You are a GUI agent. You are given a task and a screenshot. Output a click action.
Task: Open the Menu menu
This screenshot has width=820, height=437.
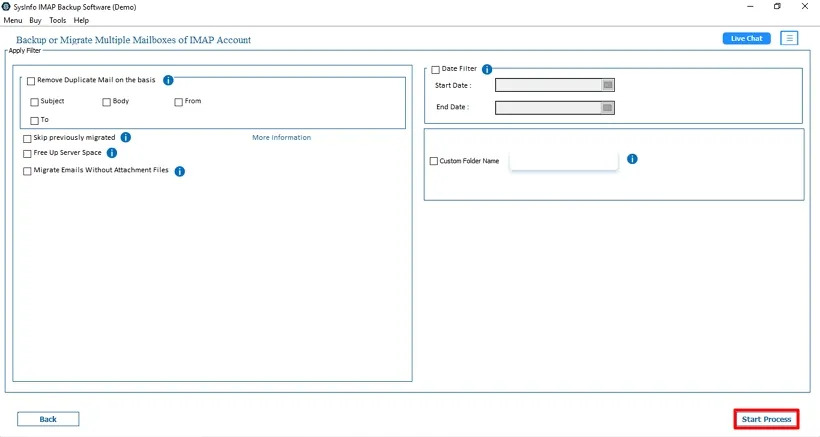click(x=13, y=20)
